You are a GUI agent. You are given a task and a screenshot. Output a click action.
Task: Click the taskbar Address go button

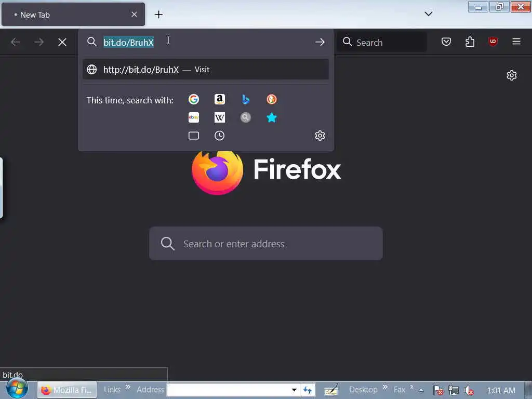coord(308,390)
